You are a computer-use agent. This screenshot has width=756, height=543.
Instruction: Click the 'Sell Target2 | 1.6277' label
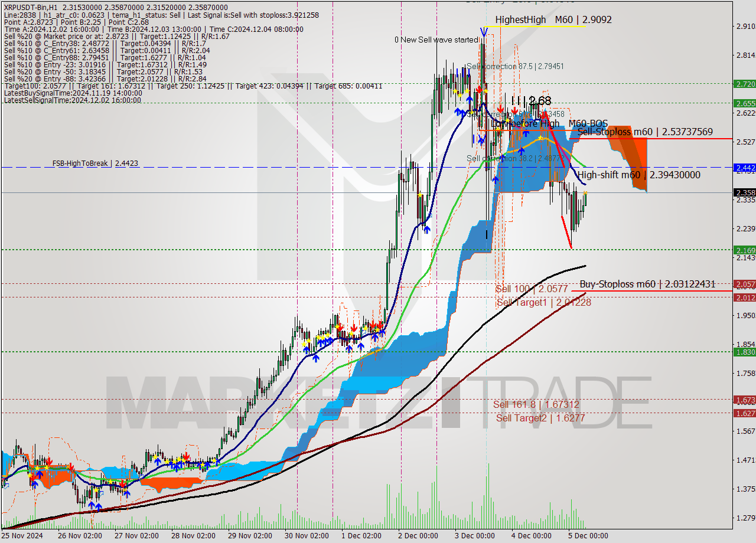(540, 418)
